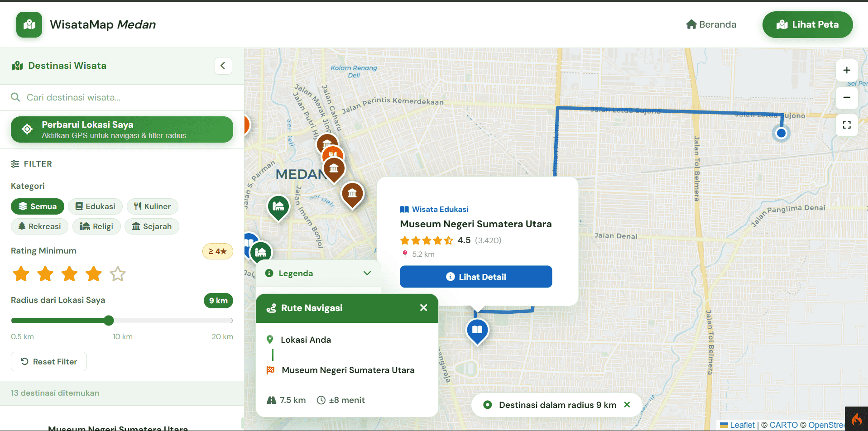Zoom out on the map
Screen dimensions: 868x431
(847, 97)
